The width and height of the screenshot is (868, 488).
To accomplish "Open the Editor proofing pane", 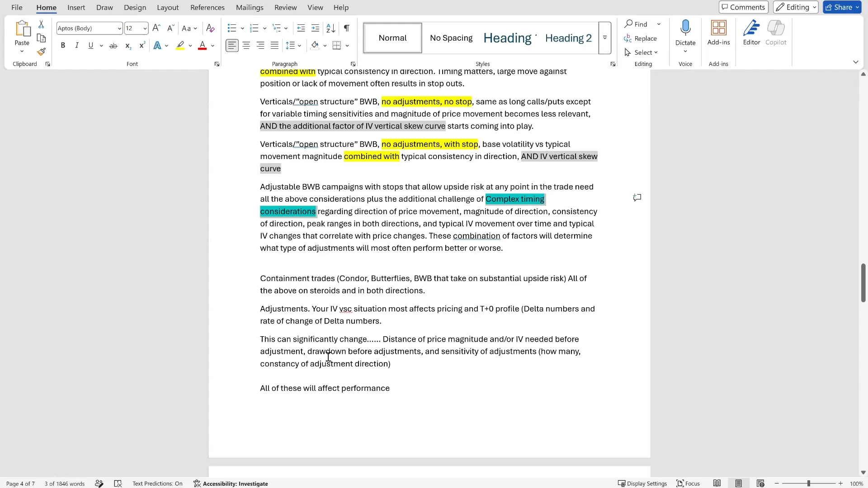I will tap(751, 33).
